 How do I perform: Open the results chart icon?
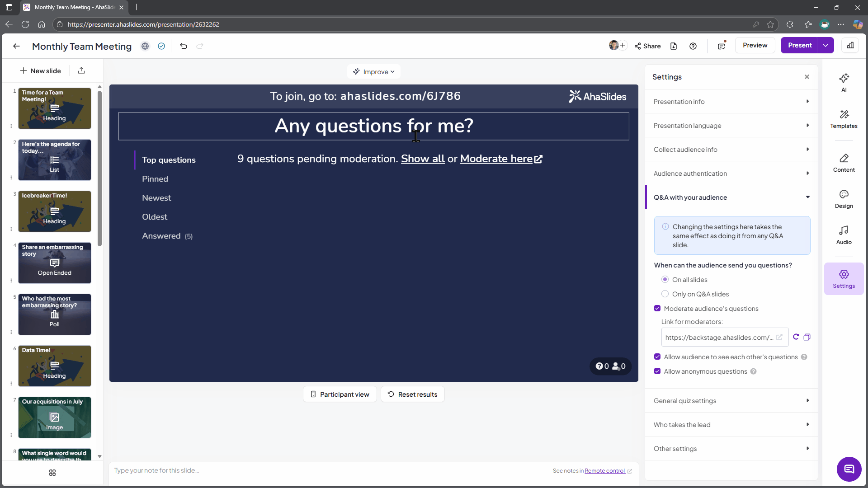pos(850,46)
